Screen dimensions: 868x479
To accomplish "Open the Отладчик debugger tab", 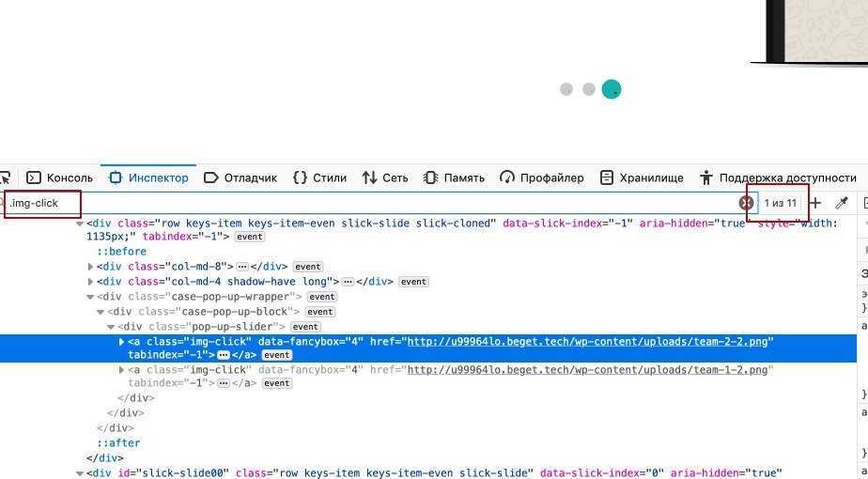I will point(240,178).
